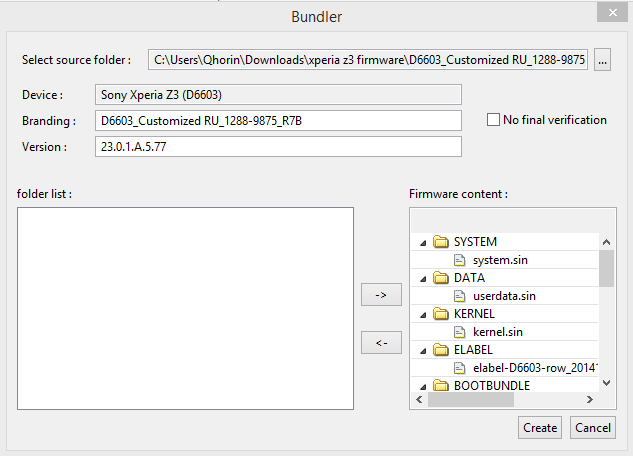Select the KERNEL label in the tree
633x456 pixels.
tap(474, 314)
